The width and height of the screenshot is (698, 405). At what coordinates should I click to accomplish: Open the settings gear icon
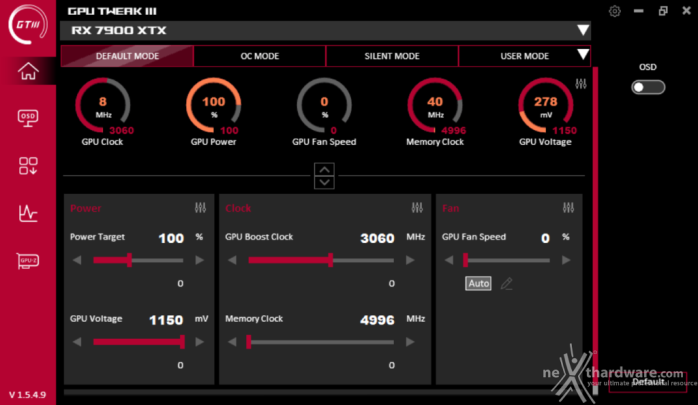[615, 11]
